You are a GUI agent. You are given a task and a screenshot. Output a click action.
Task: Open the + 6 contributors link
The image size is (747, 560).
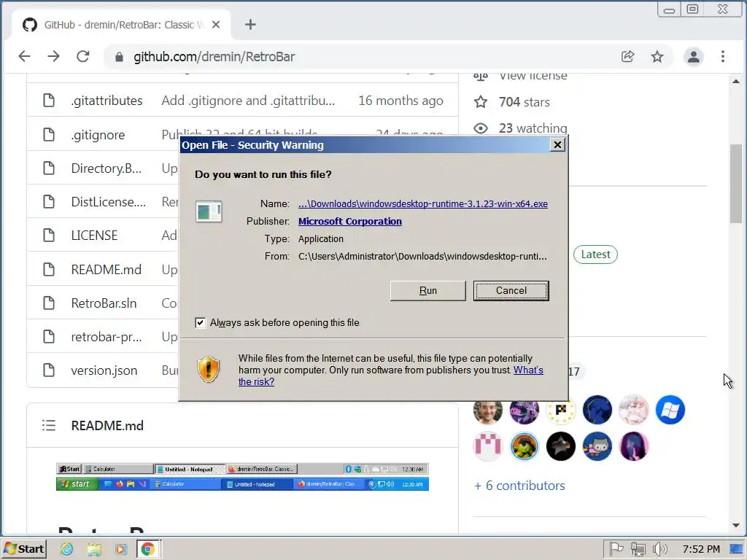[519, 486]
